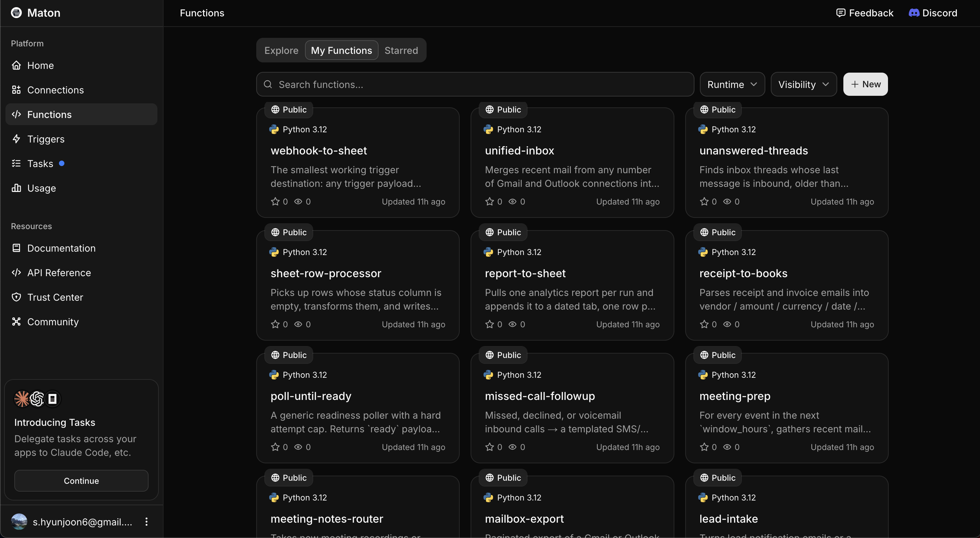Click the search magnifier icon
This screenshot has height=538, width=980.
click(268, 84)
